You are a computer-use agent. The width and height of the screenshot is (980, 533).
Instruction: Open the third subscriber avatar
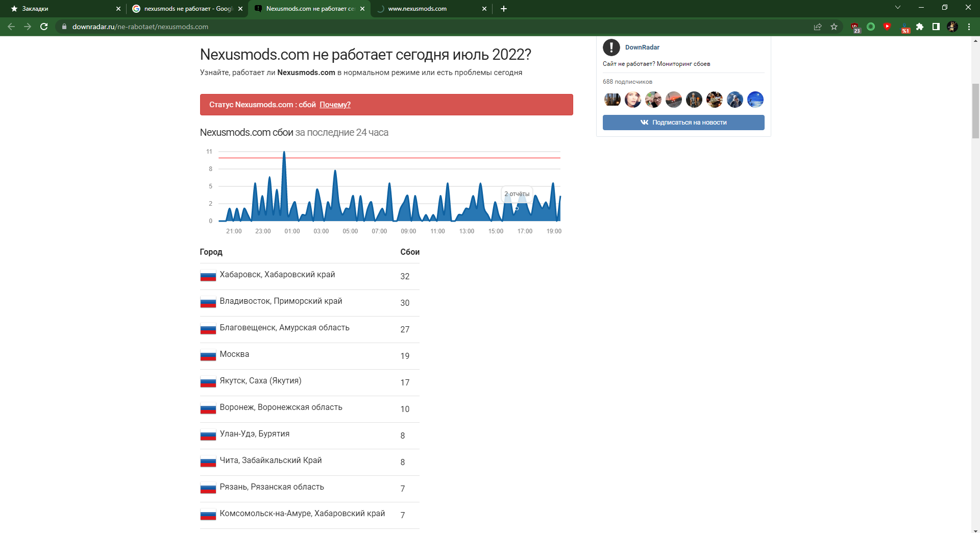tap(653, 100)
